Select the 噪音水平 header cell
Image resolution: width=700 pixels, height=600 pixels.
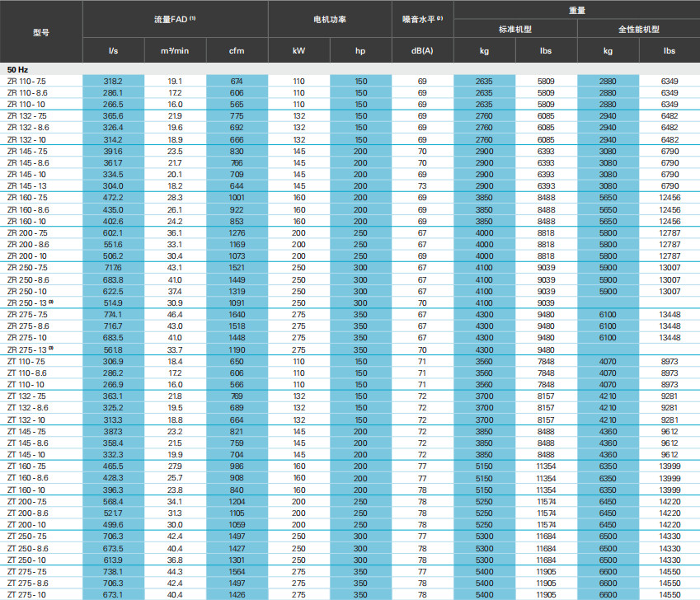[422, 18]
